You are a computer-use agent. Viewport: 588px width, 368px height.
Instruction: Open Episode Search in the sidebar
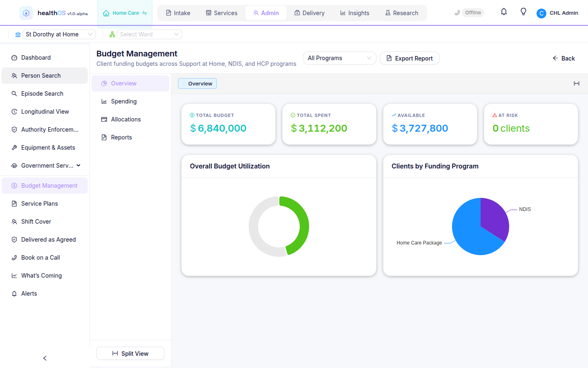tap(45, 94)
